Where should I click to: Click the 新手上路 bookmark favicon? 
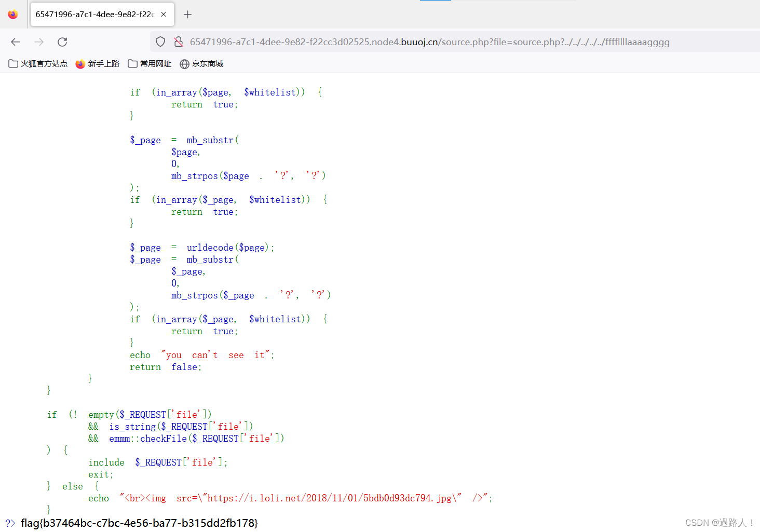click(80, 63)
